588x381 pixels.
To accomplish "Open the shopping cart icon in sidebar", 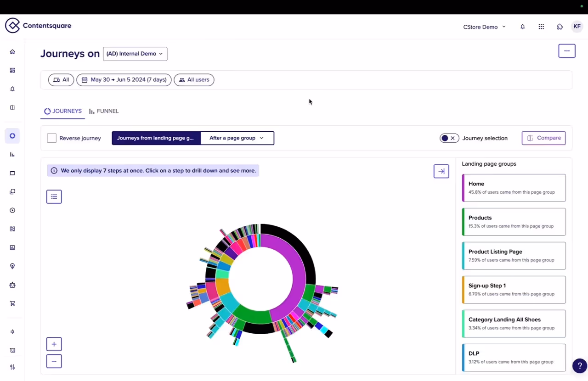I will point(12,303).
